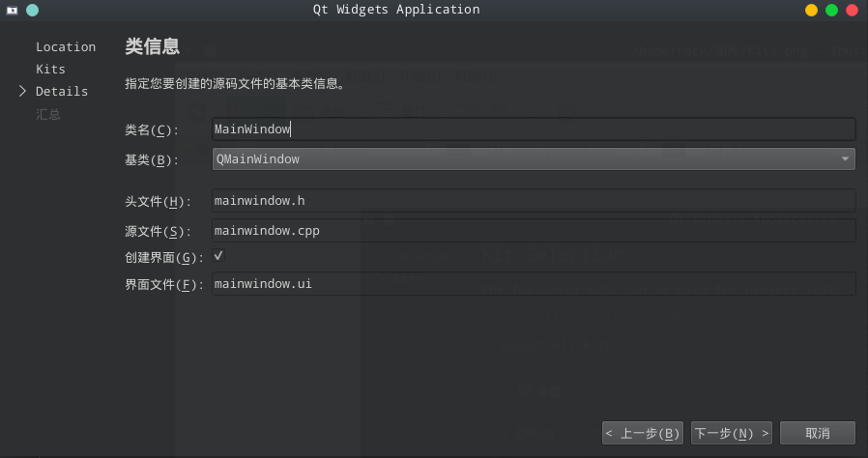Click the arrow marker beside Details
Screen dimensions: 868x458
[x=22, y=91]
